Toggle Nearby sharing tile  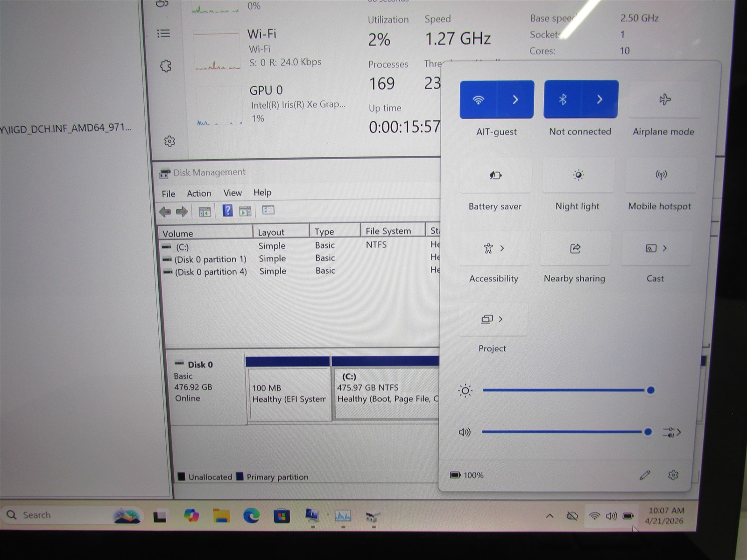pyautogui.click(x=575, y=248)
